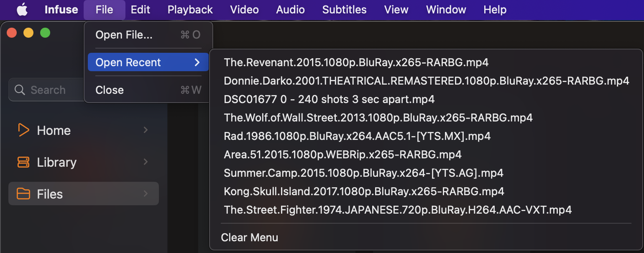Open the View menu
Screen dimensions: 644x253
coord(396,10)
